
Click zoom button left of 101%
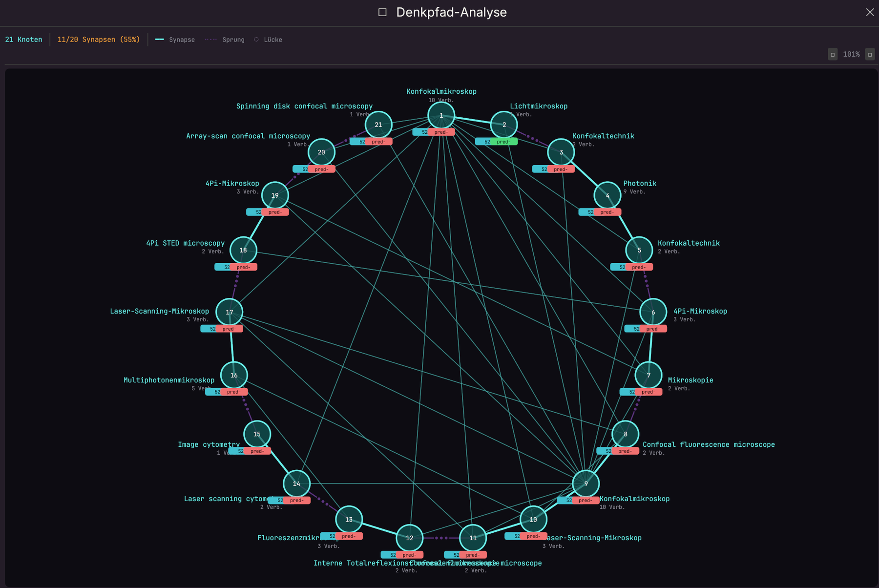833,54
